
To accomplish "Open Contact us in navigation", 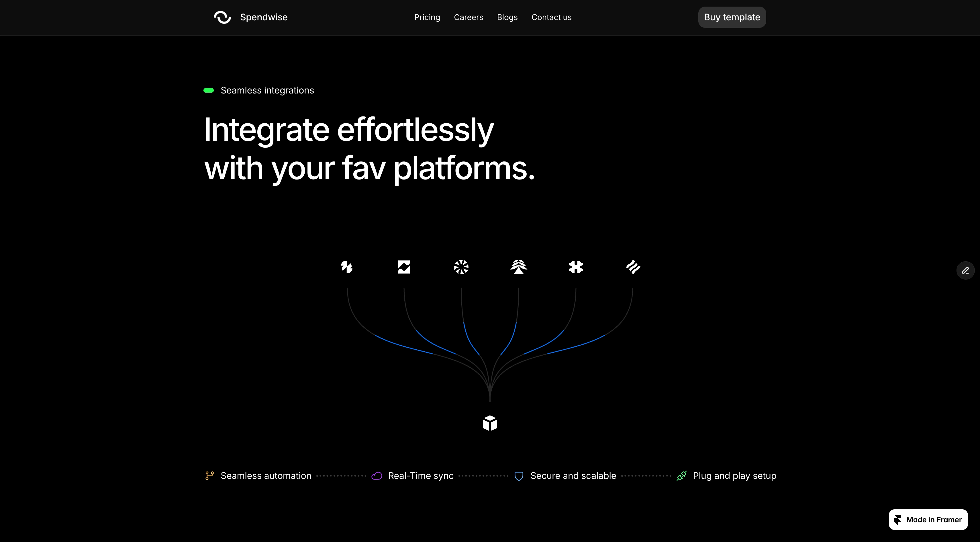I will point(551,17).
